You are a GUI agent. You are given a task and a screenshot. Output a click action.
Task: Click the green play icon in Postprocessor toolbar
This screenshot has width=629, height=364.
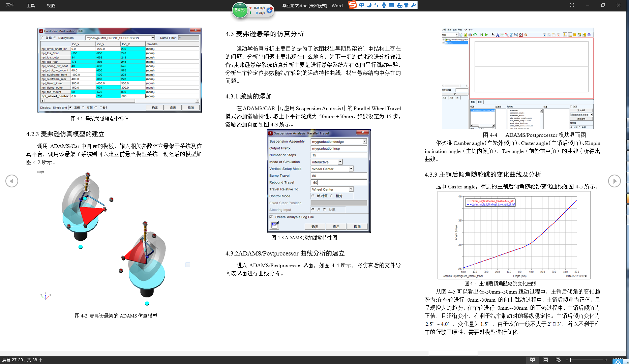click(486, 35)
